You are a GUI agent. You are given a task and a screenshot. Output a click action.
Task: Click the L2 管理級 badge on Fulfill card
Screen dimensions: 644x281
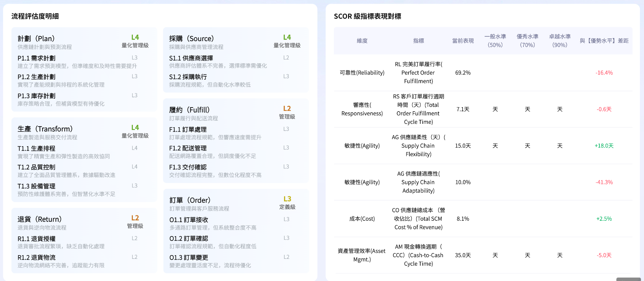tap(287, 112)
